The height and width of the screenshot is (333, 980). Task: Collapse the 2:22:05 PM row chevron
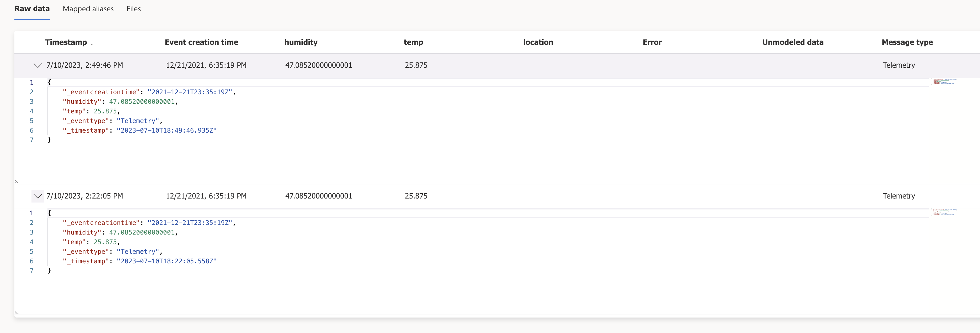click(x=38, y=196)
